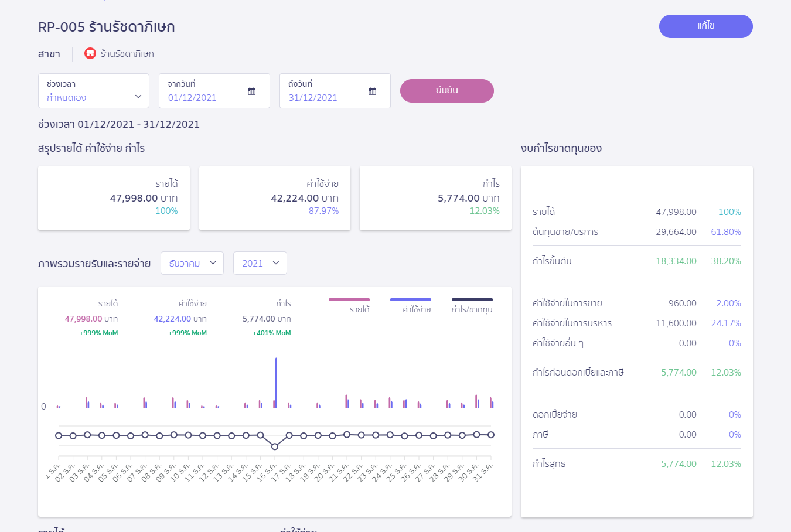Open the 2021 year dropdown
The height and width of the screenshot is (532, 791).
pos(260,263)
